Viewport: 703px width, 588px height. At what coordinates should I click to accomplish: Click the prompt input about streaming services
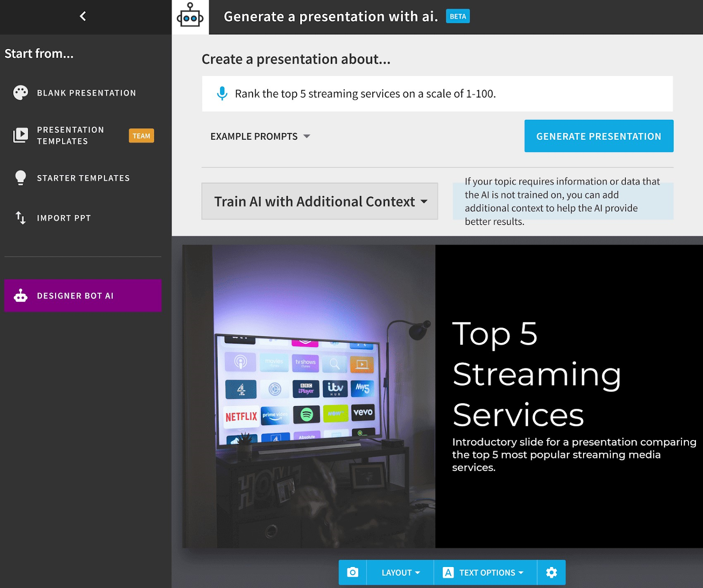pyautogui.click(x=365, y=93)
